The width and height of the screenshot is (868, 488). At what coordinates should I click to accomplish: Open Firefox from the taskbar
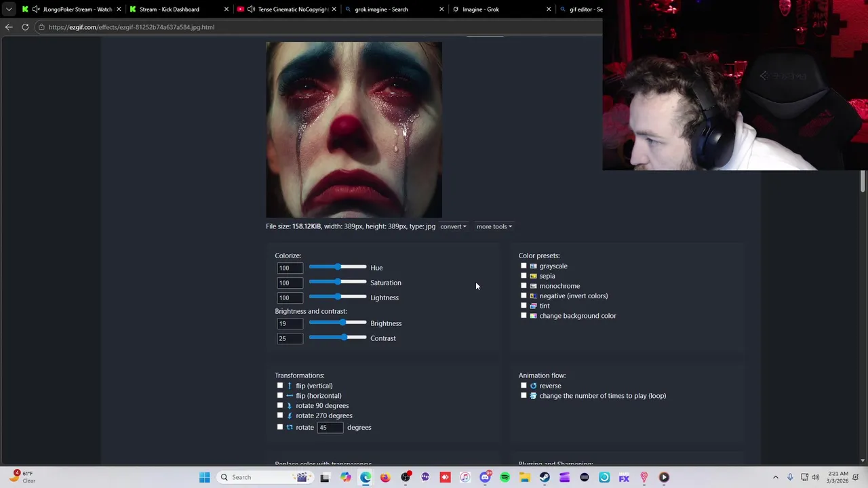[x=385, y=477]
